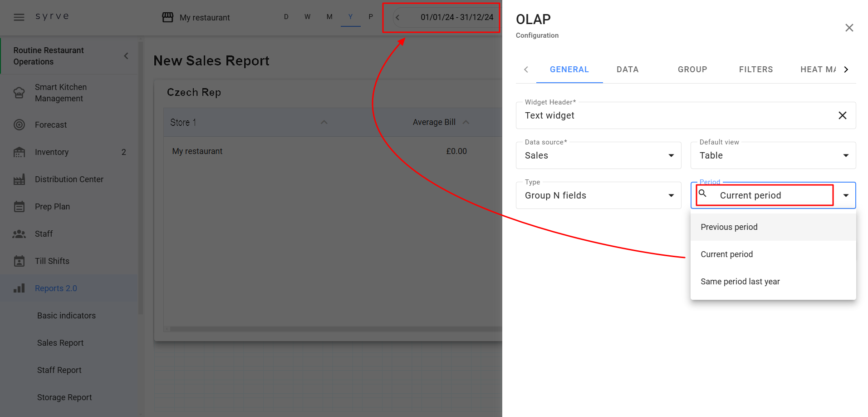868x417 pixels.
Task: Switch to the DATA tab
Action: tap(627, 69)
